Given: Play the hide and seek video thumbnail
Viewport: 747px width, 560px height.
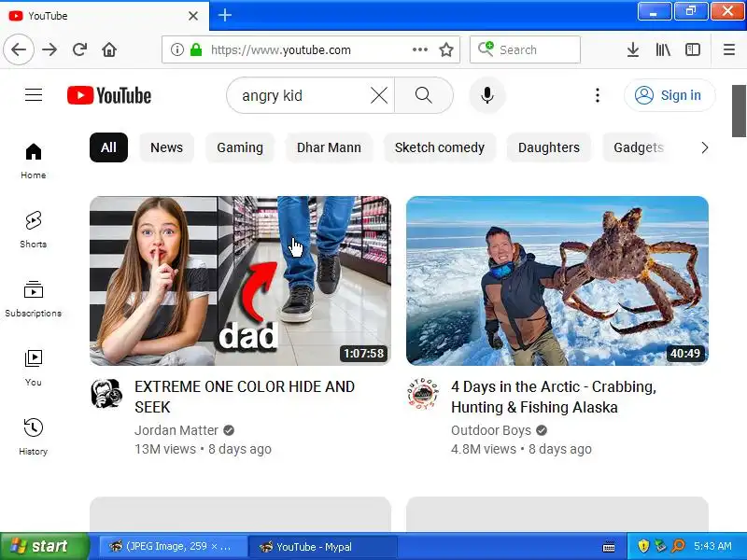Looking at the screenshot, I should click(x=240, y=281).
